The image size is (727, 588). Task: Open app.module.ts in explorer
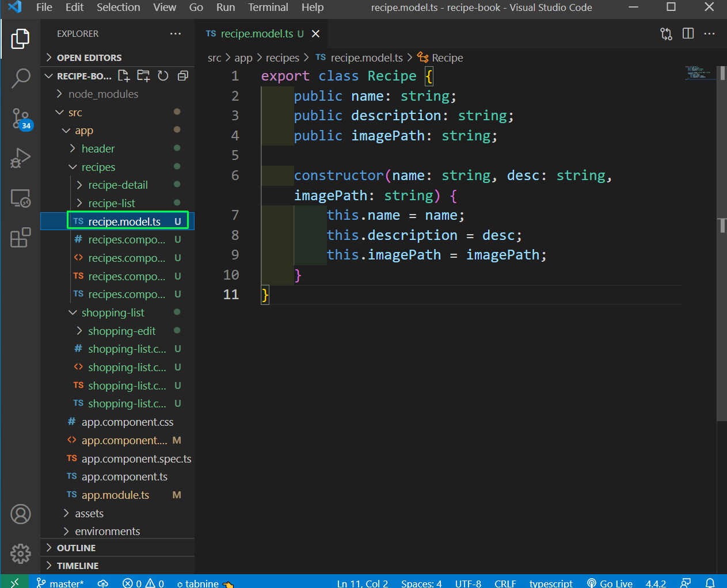click(x=117, y=495)
